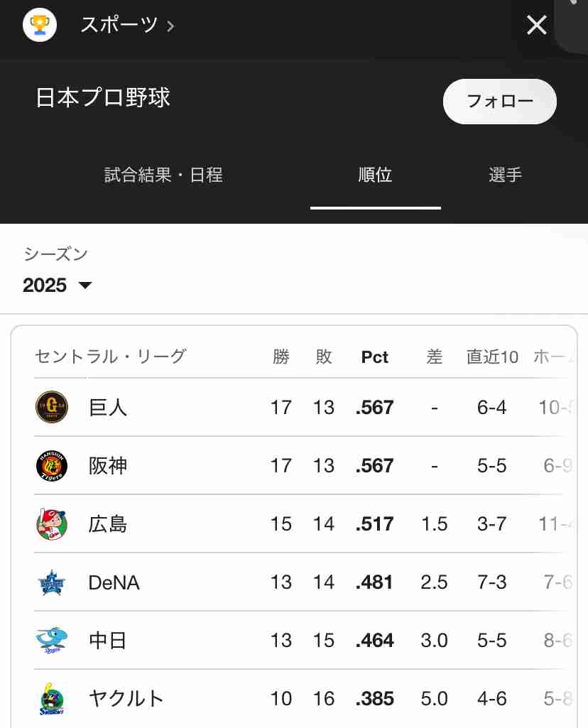The width and height of the screenshot is (588, 728).
Task: Tap the フォロー follow button
Action: [500, 102]
